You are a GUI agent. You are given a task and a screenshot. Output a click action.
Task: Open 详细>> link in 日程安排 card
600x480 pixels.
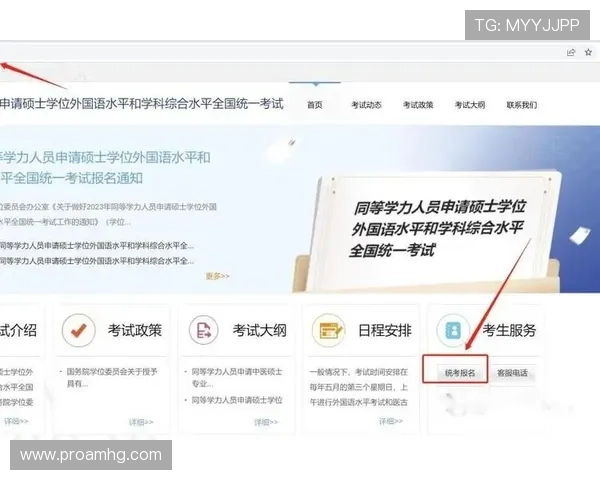tap(391, 421)
